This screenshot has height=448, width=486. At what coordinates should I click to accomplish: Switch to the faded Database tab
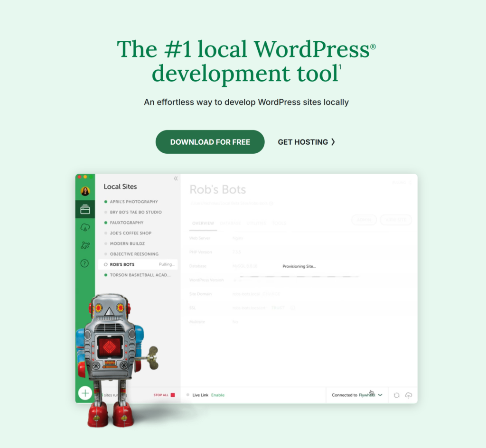point(230,224)
